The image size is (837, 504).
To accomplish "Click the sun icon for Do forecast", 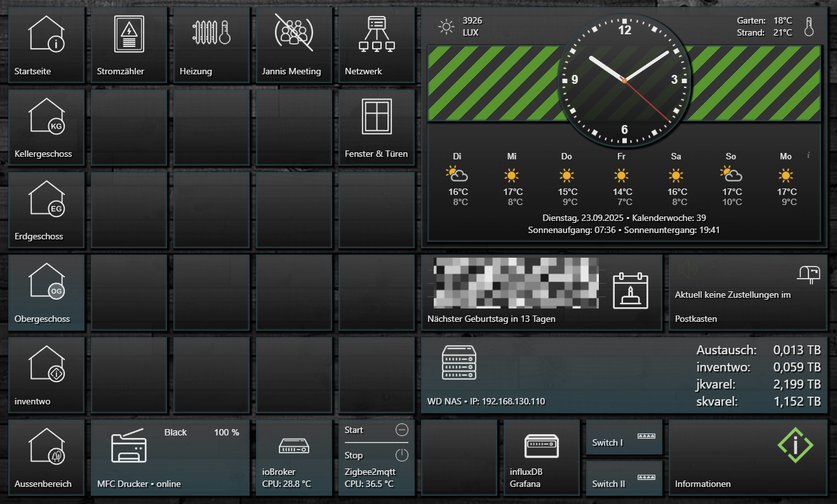I will pos(566,175).
